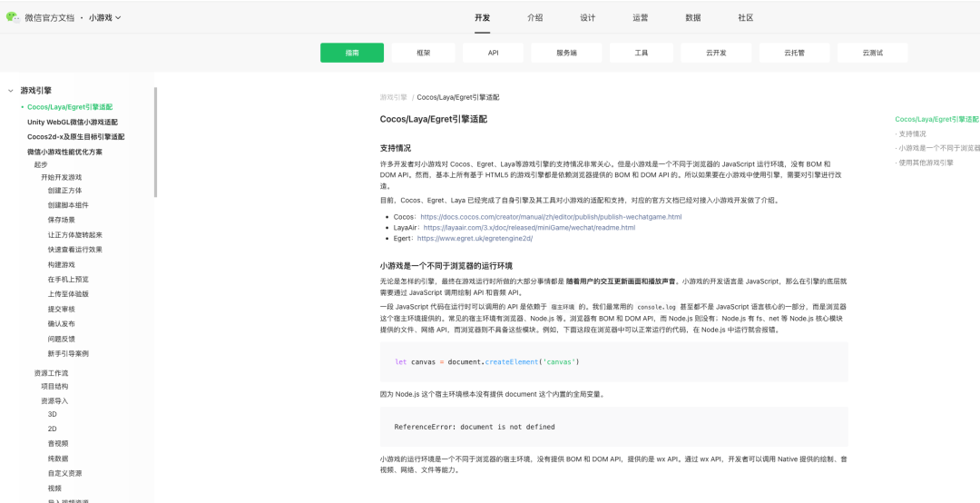Select the 开发 top navigation tab
Screen dimensions: 980x503
[482, 17]
